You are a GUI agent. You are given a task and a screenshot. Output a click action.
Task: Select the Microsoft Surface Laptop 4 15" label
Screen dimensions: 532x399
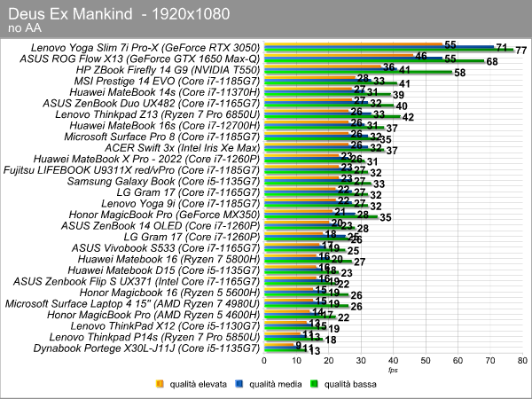tap(132, 303)
